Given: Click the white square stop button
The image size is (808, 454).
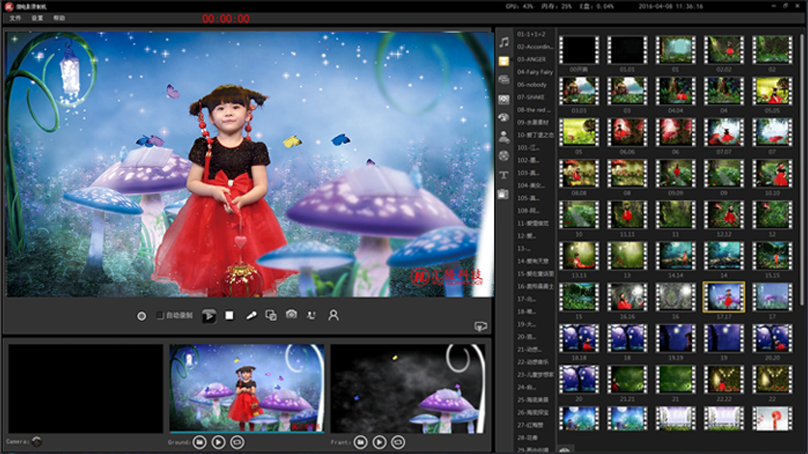Looking at the screenshot, I should (229, 315).
